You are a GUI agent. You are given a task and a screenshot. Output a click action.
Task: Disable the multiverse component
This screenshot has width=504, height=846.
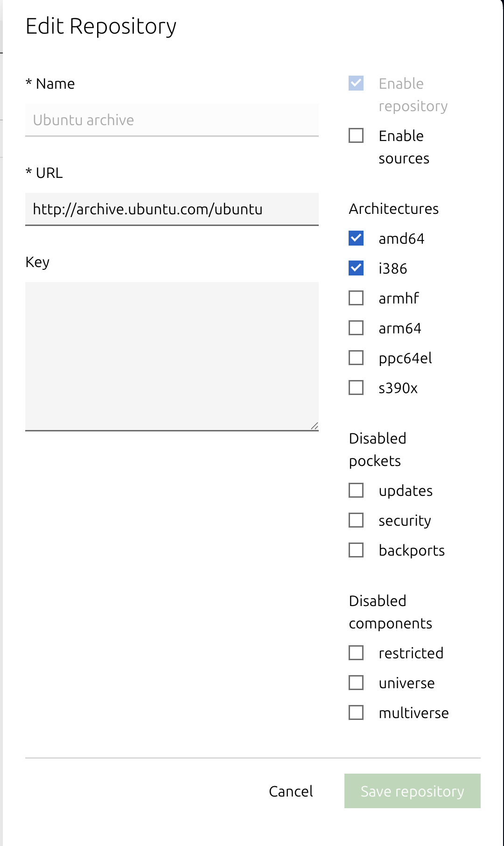356,712
